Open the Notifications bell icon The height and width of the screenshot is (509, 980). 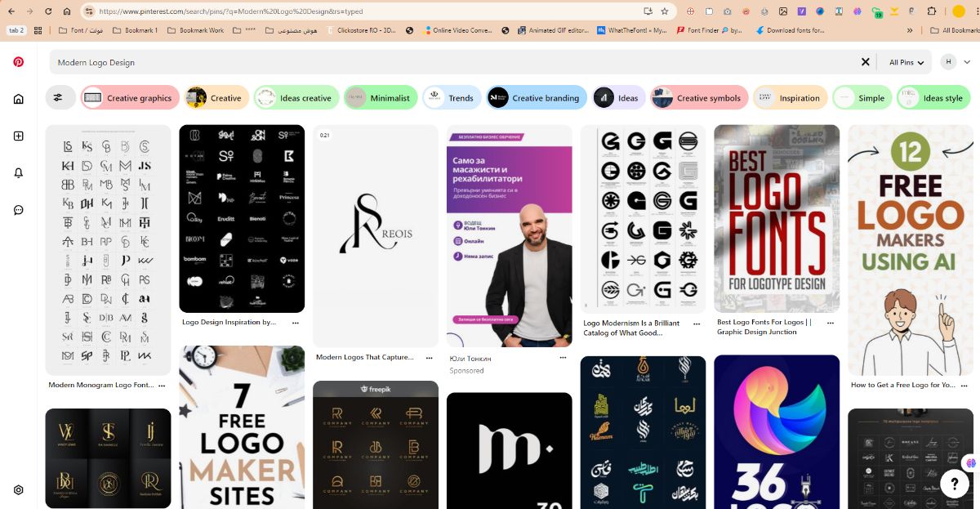[x=18, y=172]
